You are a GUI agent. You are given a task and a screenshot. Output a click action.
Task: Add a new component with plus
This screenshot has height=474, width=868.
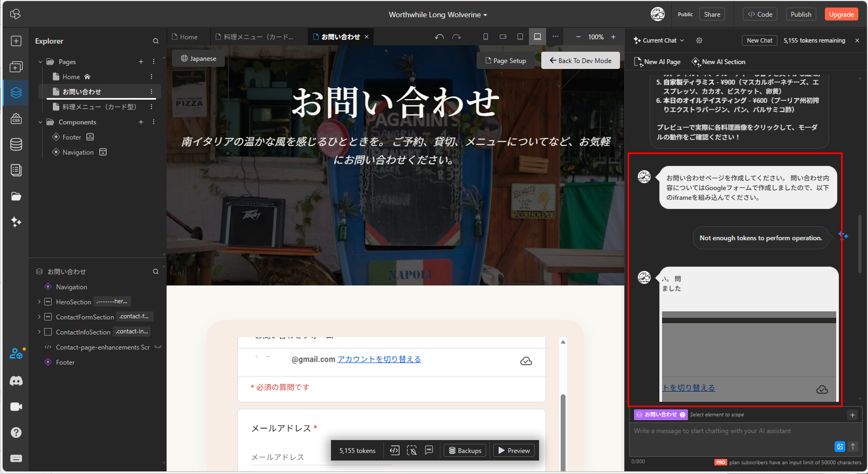tap(141, 122)
